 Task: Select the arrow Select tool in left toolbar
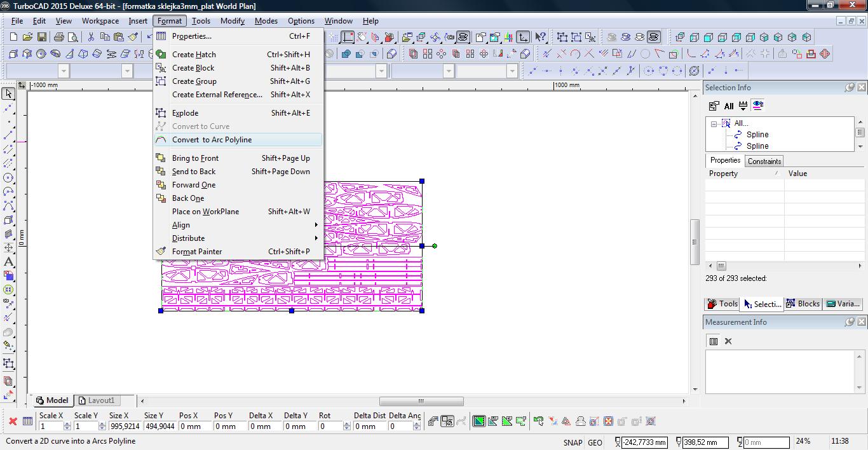click(x=8, y=93)
